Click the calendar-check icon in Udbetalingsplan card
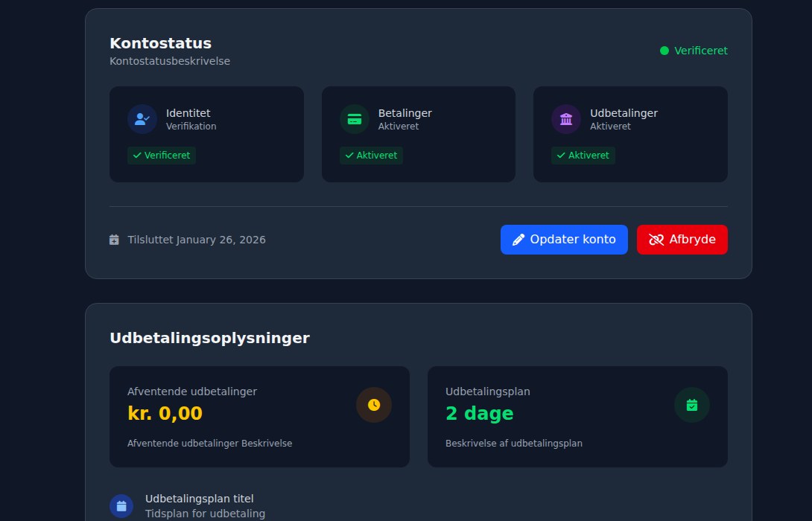 [692, 405]
